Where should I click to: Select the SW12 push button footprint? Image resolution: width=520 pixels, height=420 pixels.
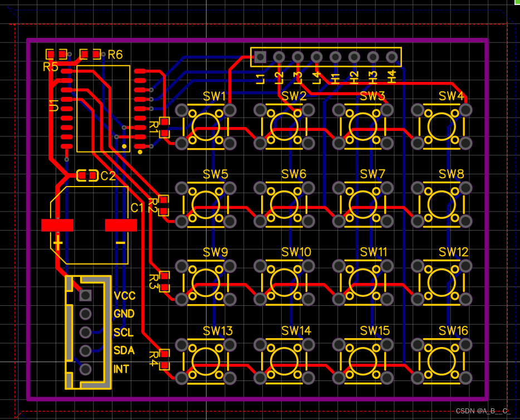(441, 282)
